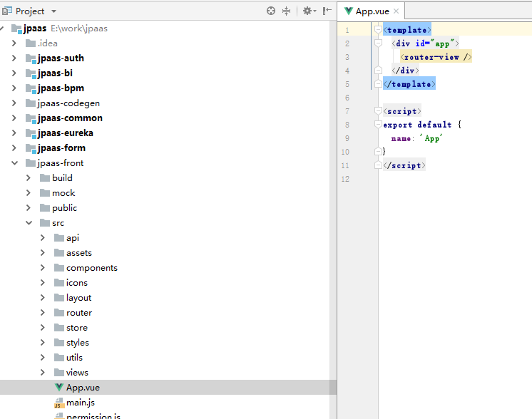Expand the mock folder arrow
Image resolution: width=532 pixels, height=419 pixels.
pyautogui.click(x=29, y=192)
